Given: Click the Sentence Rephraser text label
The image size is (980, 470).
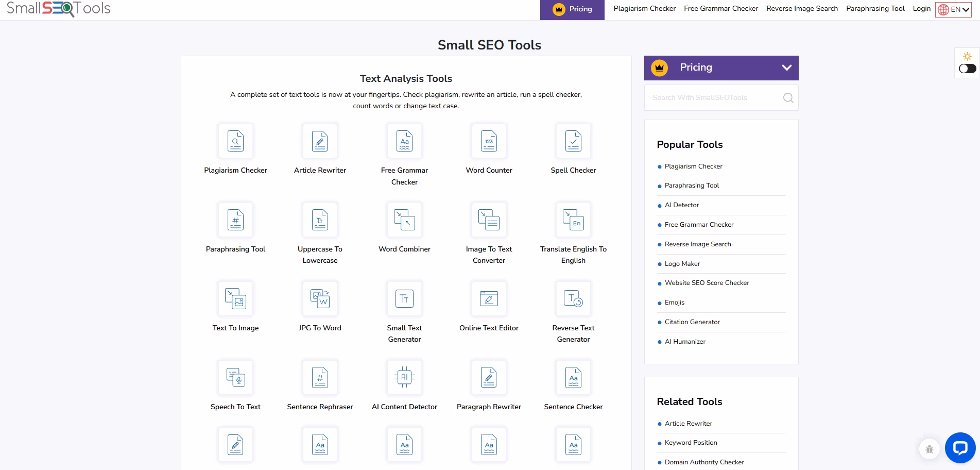Looking at the screenshot, I should click(320, 407).
